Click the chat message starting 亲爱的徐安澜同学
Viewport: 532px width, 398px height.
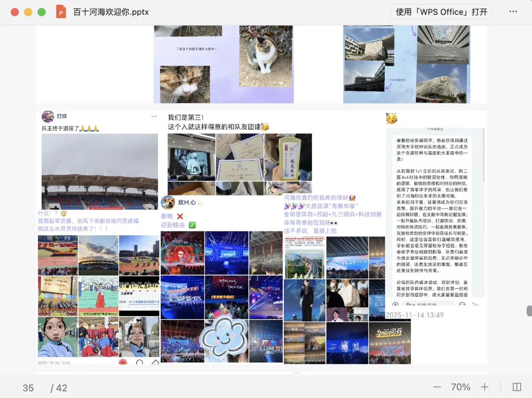pyautogui.click(x=432, y=149)
